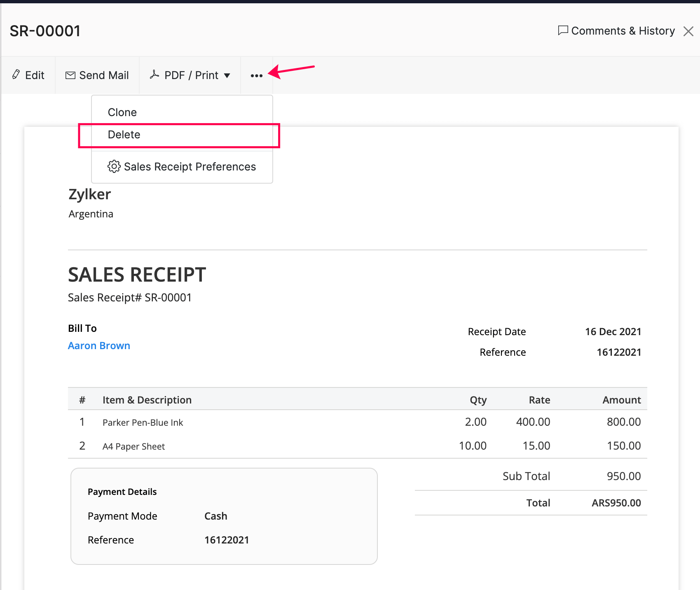Click the Zylker company name
The width and height of the screenshot is (700, 590).
click(89, 194)
